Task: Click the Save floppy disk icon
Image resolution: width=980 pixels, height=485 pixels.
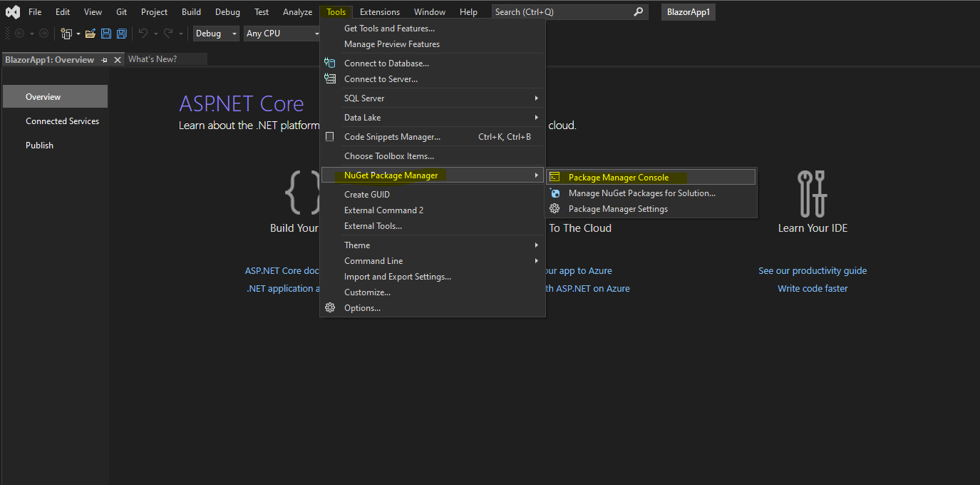Action: [106, 34]
